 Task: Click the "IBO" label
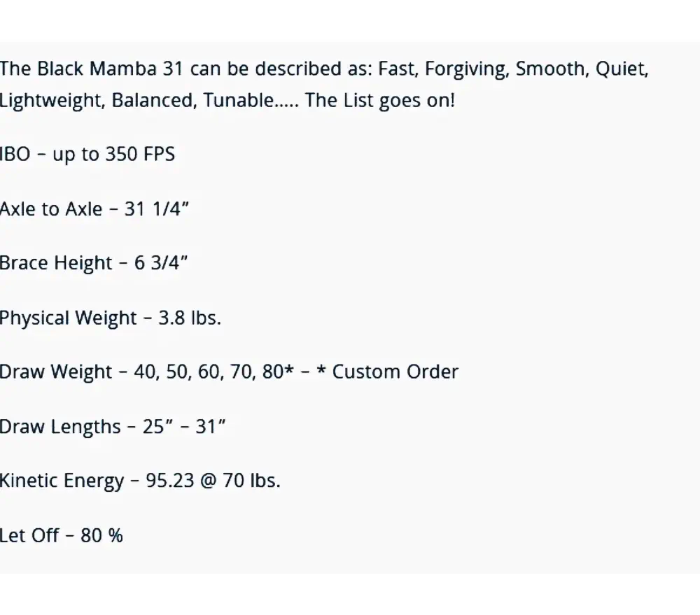coord(15,154)
